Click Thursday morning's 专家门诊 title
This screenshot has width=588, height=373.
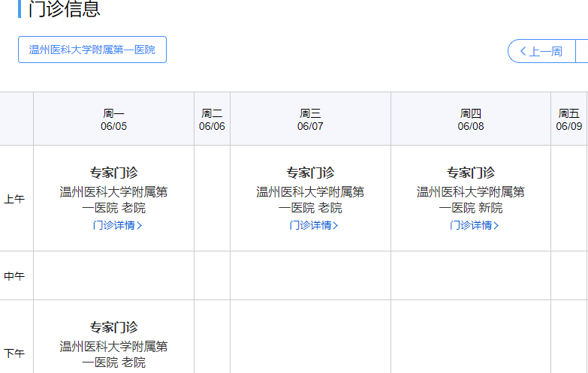[x=471, y=173]
